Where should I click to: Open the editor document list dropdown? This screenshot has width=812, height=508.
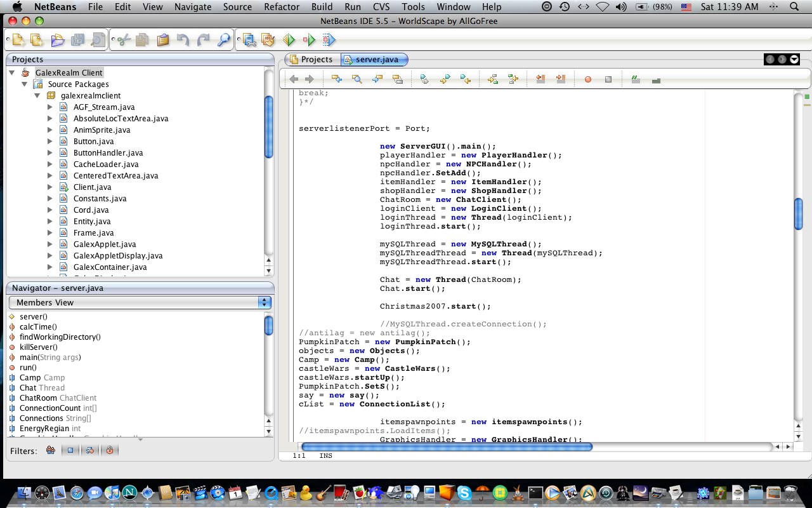point(794,59)
